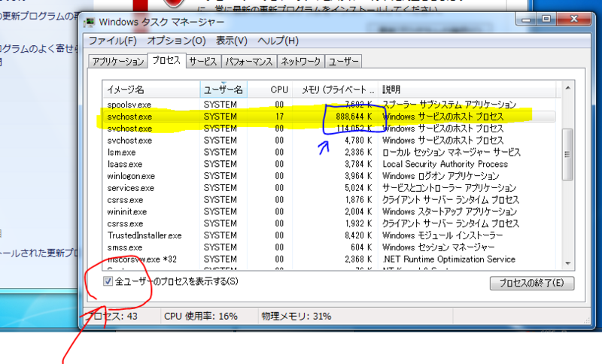Toggle show processes from all users checkbox
602x364 pixels.
pyautogui.click(x=108, y=281)
